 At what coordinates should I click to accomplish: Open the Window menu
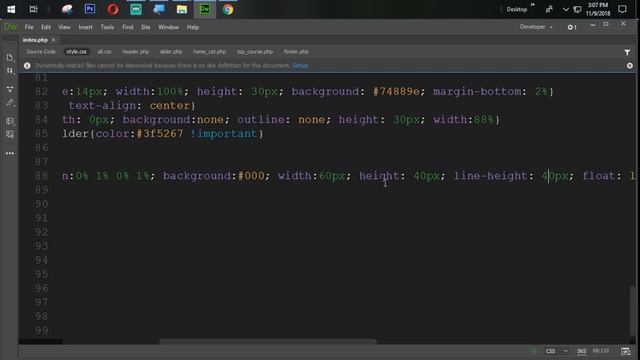coord(169,27)
